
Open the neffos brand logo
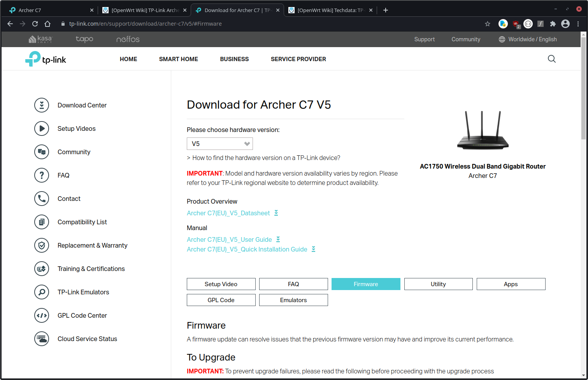(x=128, y=39)
